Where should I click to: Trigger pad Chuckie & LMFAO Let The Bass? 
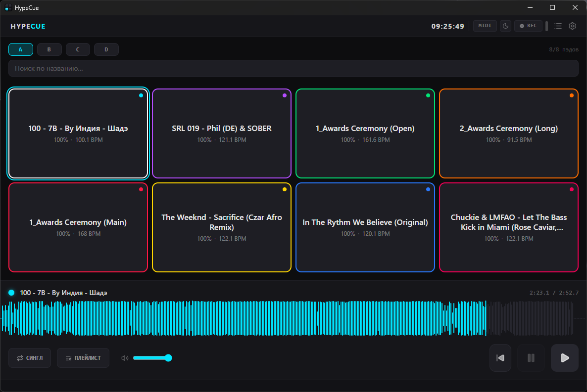(509, 227)
